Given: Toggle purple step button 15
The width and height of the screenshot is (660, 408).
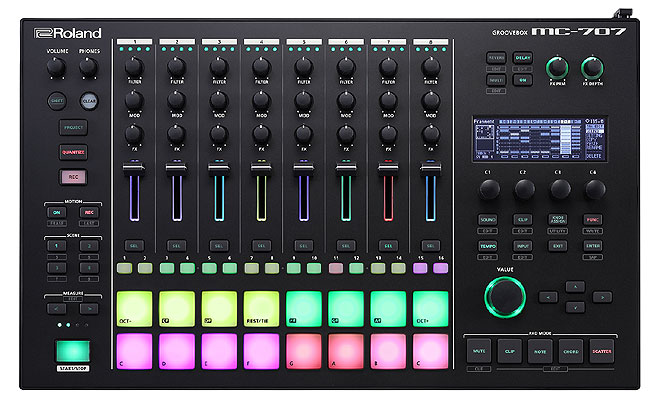Looking at the screenshot, I should tap(420, 268).
